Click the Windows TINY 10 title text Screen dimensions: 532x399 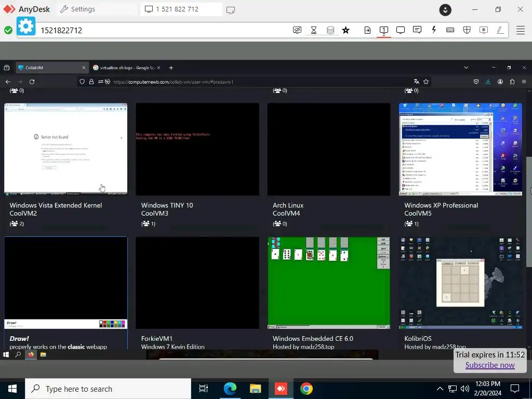click(x=167, y=205)
